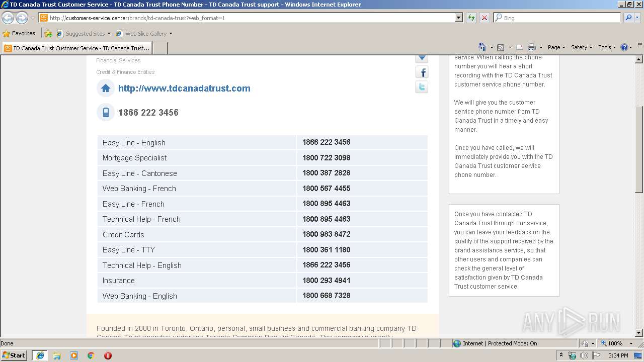644x362 pixels.
Task: Click the network connection tray icon
Action: 572,355
